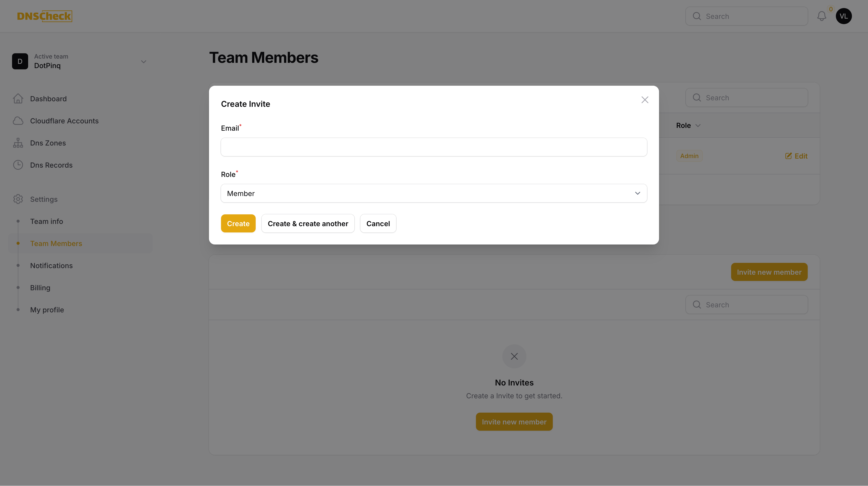Click the VL user avatar icon top-right
The image size is (868, 486).
pos(844,16)
